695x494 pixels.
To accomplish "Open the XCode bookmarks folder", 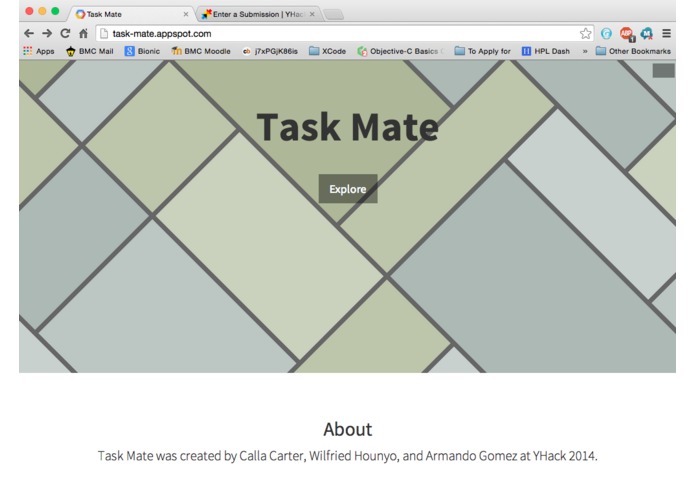I will point(327,51).
